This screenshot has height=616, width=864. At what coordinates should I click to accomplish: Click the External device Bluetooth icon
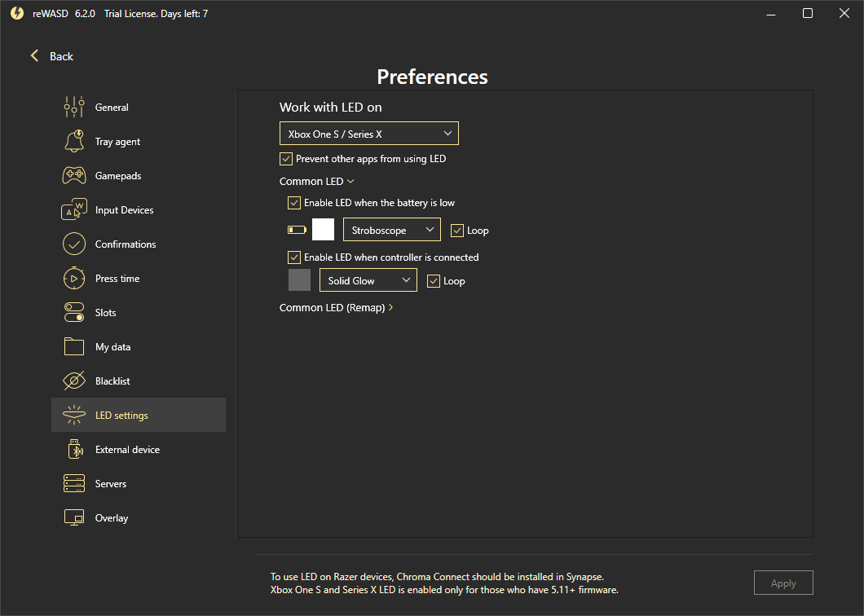75,449
